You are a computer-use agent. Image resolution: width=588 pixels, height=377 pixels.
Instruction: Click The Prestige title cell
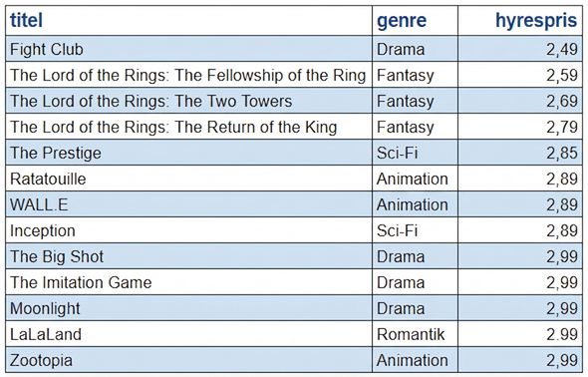pos(188,153)
